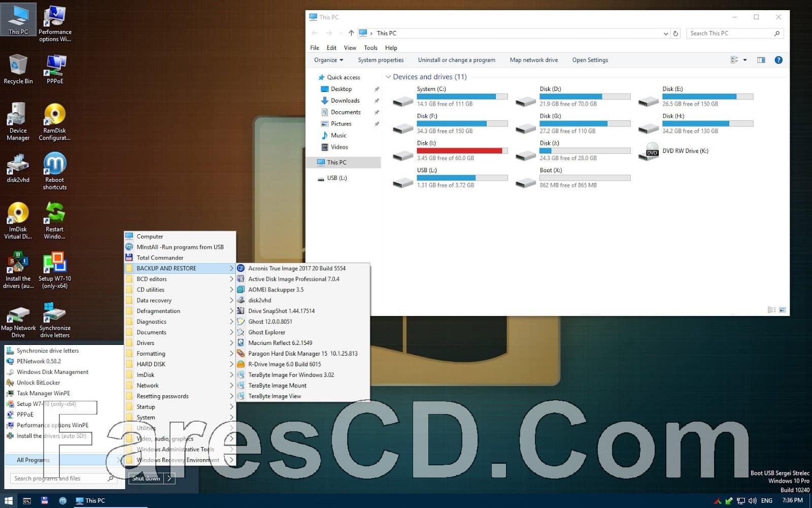Open the Organize dropdown
The height and width of the screenshot is (508, 812).
click(x=328, y=60)
